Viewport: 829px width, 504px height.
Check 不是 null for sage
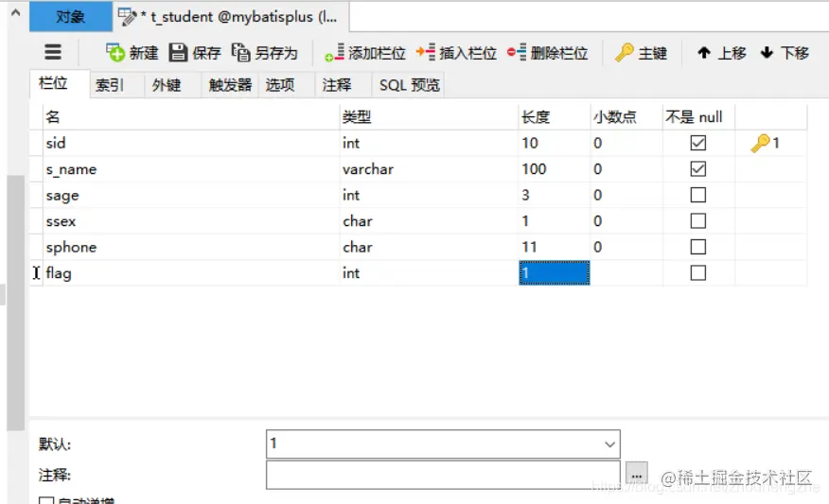[697, 195]
